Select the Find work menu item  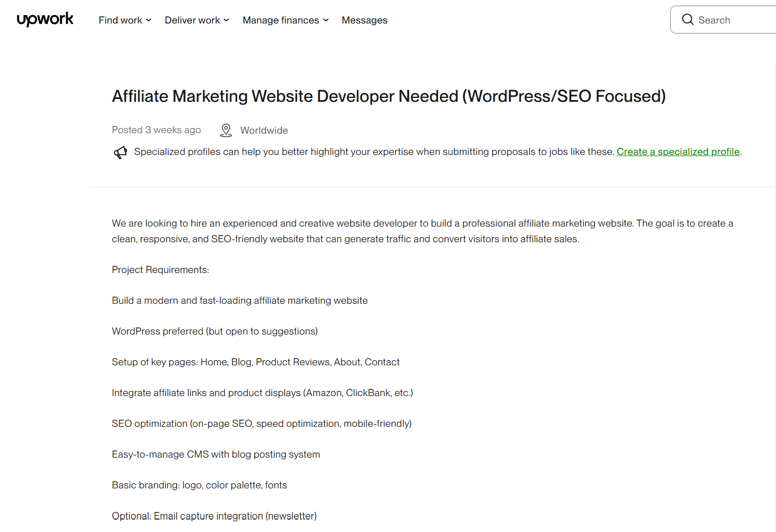[119, 20]
